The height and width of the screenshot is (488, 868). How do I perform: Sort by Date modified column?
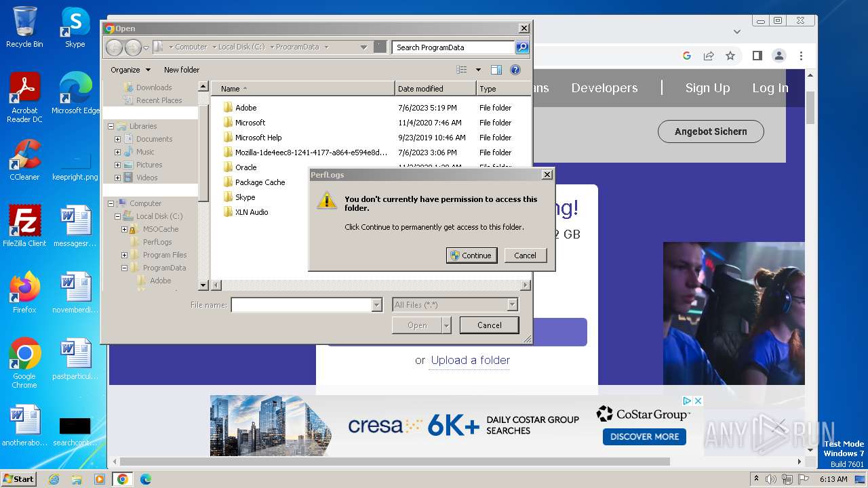(x=435, y=89)
